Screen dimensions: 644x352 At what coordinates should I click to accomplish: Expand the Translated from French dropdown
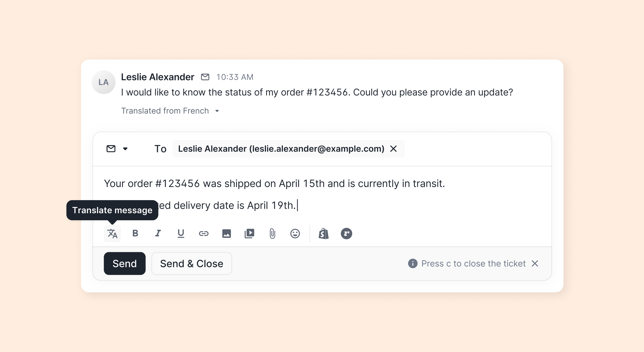217,111
